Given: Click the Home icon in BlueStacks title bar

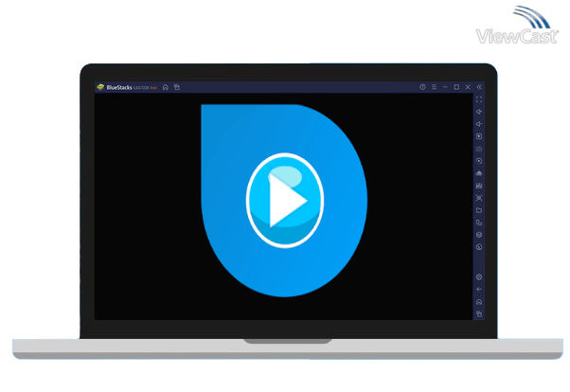Looking at the screenshot, I should [x=166, y=87].
